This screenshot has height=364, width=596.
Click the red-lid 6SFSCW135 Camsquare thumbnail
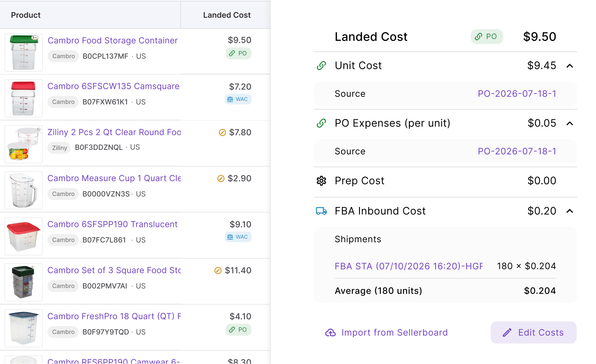tap(24, 98)
